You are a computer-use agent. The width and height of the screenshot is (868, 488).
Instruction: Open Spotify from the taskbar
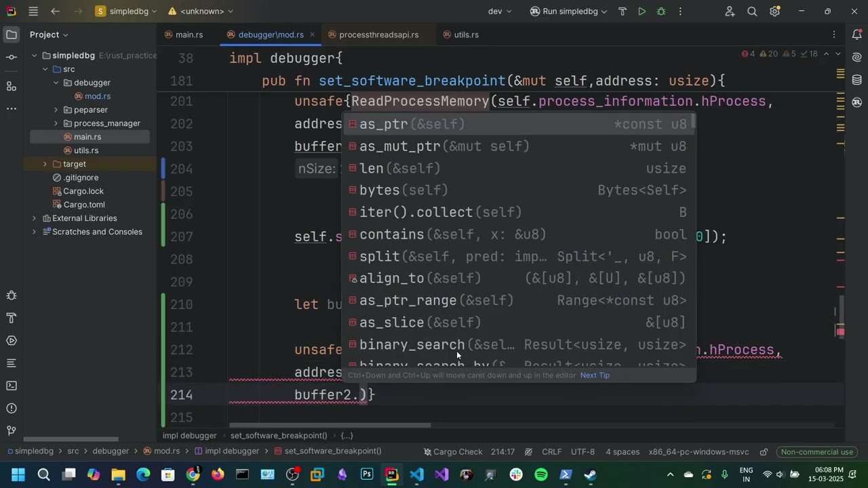pyautogui.click(x=541, y=474)
